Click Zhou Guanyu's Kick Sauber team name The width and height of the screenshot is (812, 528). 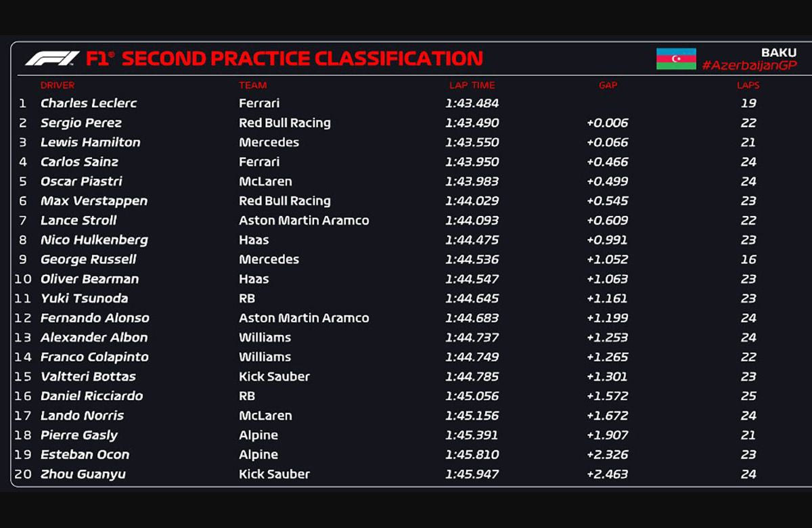coord(274,474)
